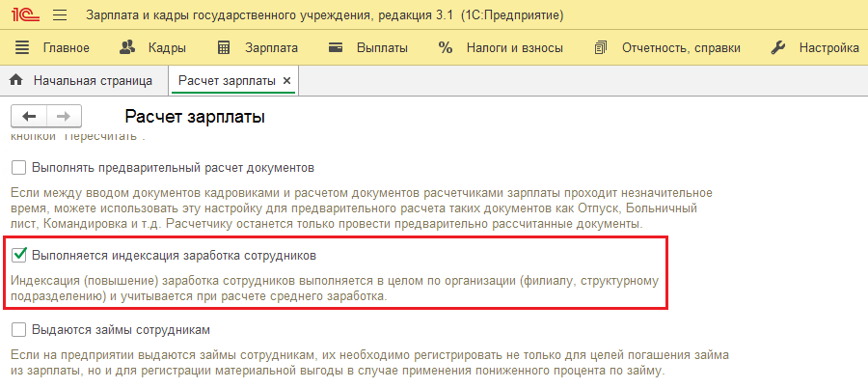The height and width of the screenshot is (388, 868).
Task: Click the percent icon for Налоги и взносы
Action: coord(445,47)
